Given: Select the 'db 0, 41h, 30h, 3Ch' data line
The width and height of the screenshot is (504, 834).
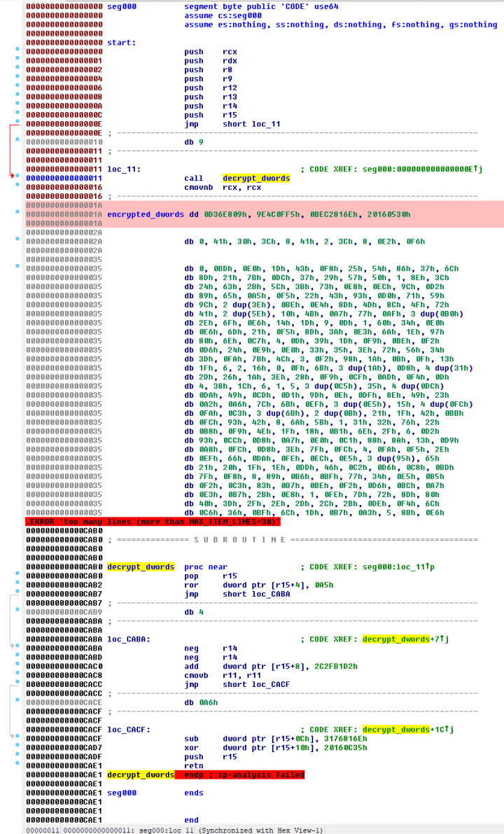Looking at the screenshot, I should [x=304, y=242].
